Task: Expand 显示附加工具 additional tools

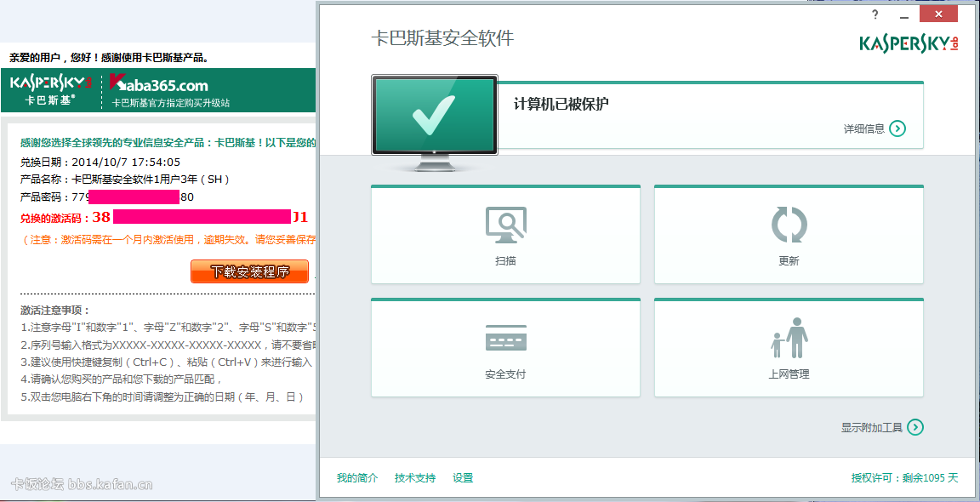Action: (882, 428)
